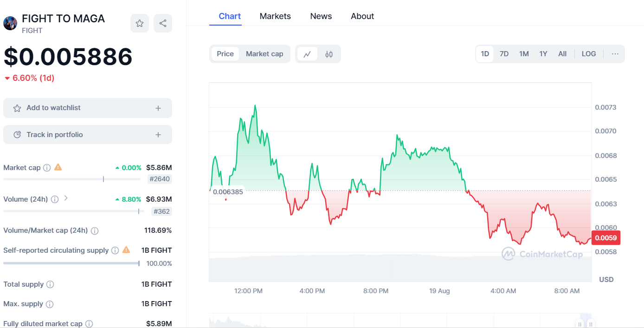Set chart range to 1D

pyautogui.click(x=485, y=54)
